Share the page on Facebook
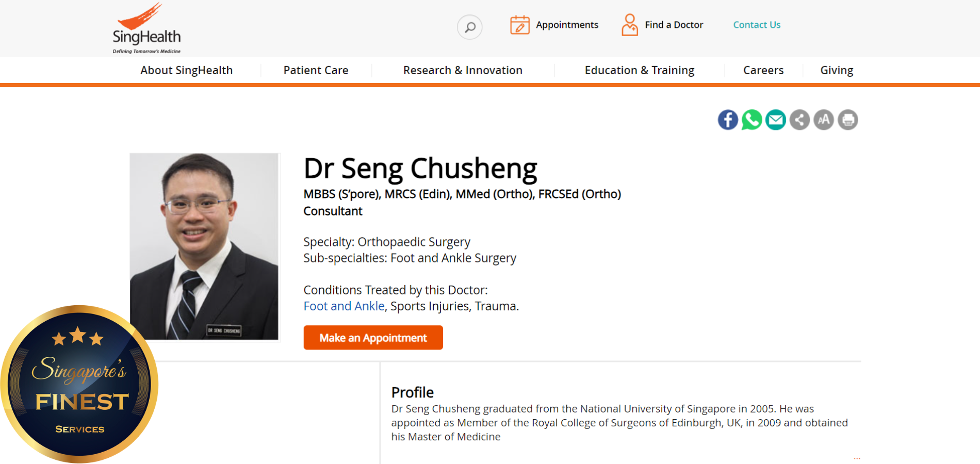This screenshot has width=980, height=464. 728,120
